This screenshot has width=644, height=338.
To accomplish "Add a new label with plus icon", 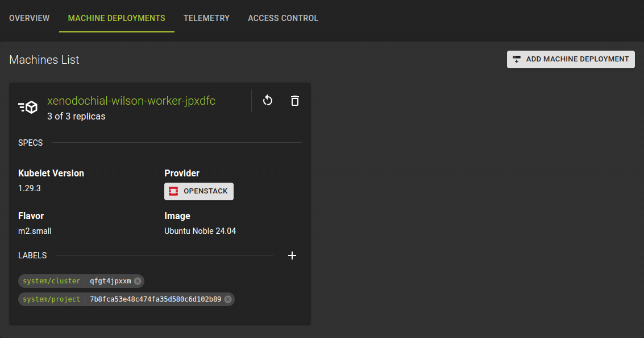I will pyautogui.click(x=292, y=255).
